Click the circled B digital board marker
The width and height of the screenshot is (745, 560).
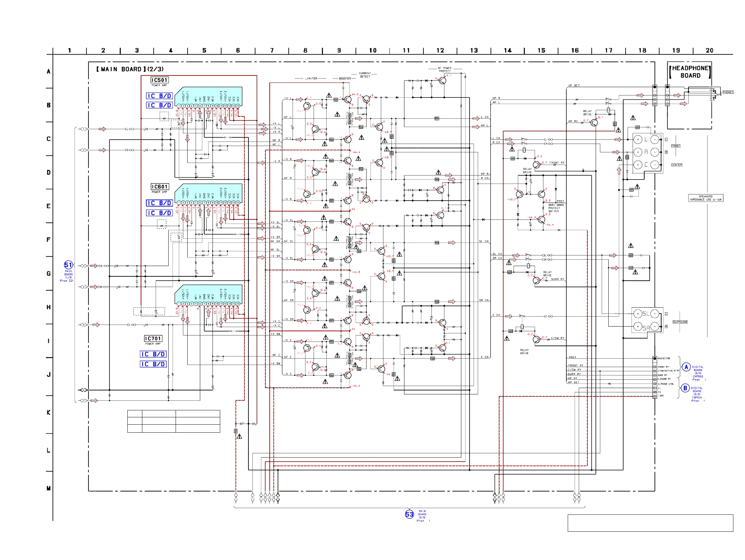[x=685, y=388]
